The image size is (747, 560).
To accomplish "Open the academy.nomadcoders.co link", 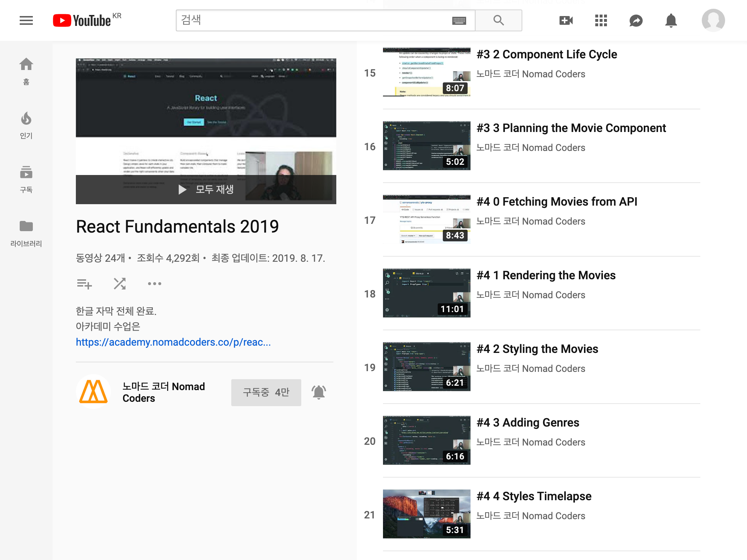I will (173, 342).
